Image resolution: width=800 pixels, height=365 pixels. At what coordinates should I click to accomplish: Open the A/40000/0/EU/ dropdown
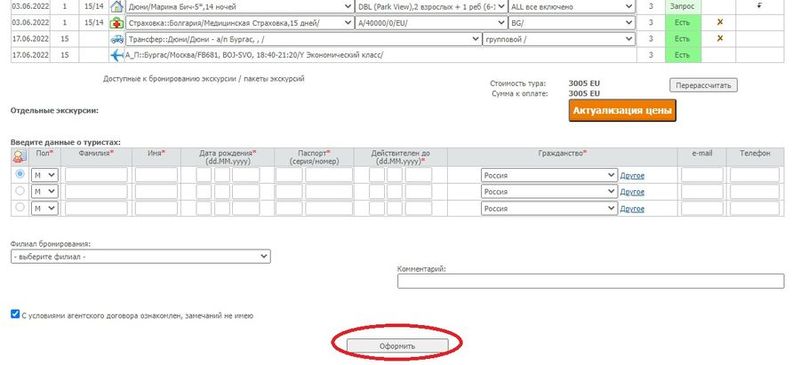(x=431, y=22)
